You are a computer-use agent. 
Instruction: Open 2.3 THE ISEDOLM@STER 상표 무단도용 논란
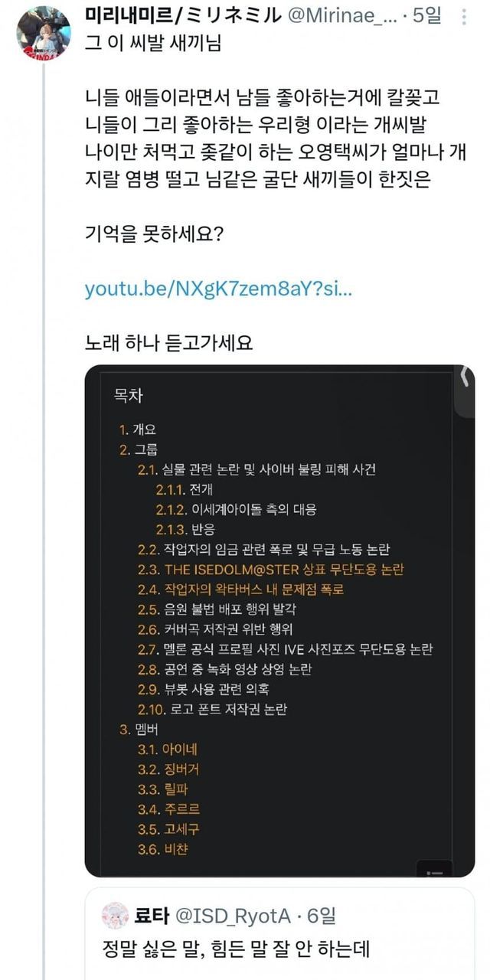click(271, 570)
